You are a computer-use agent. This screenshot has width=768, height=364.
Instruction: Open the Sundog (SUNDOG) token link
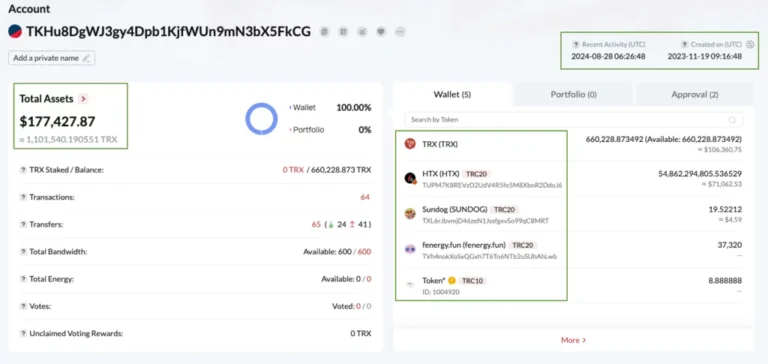pos(455,209)
